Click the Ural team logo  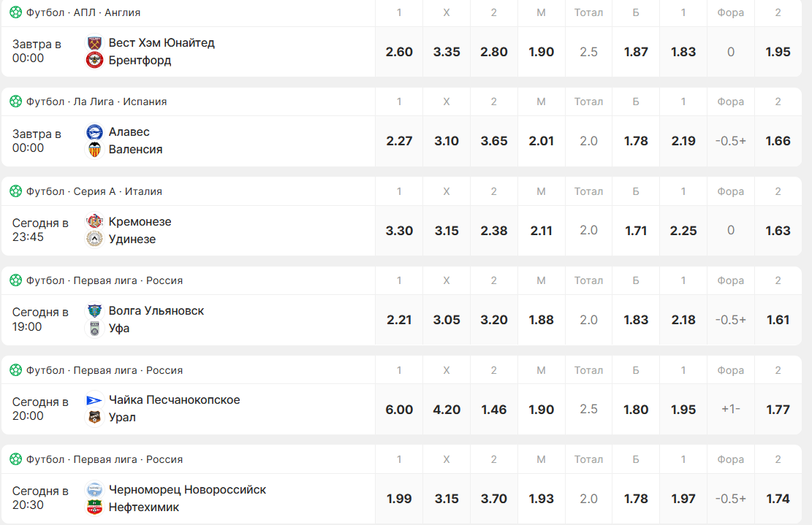(94, 418)
